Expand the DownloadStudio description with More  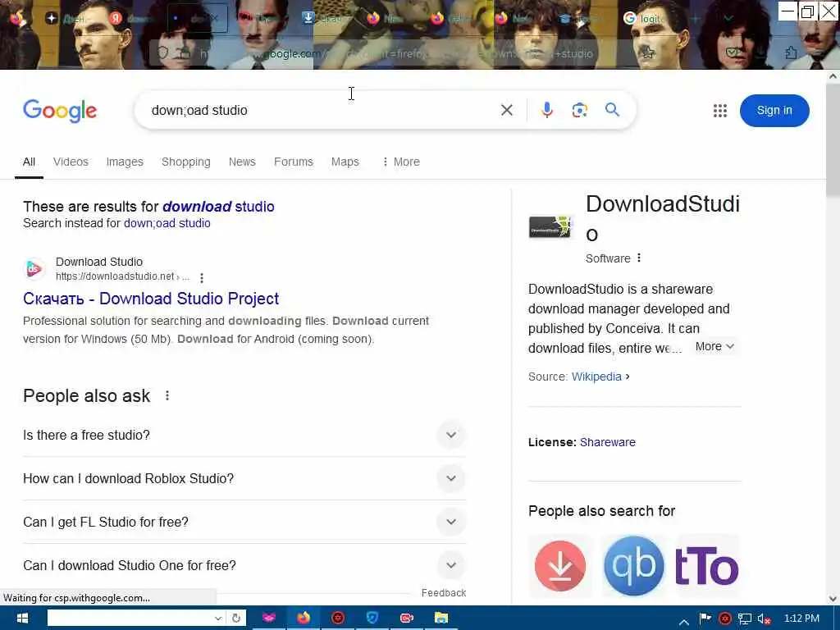714,347
